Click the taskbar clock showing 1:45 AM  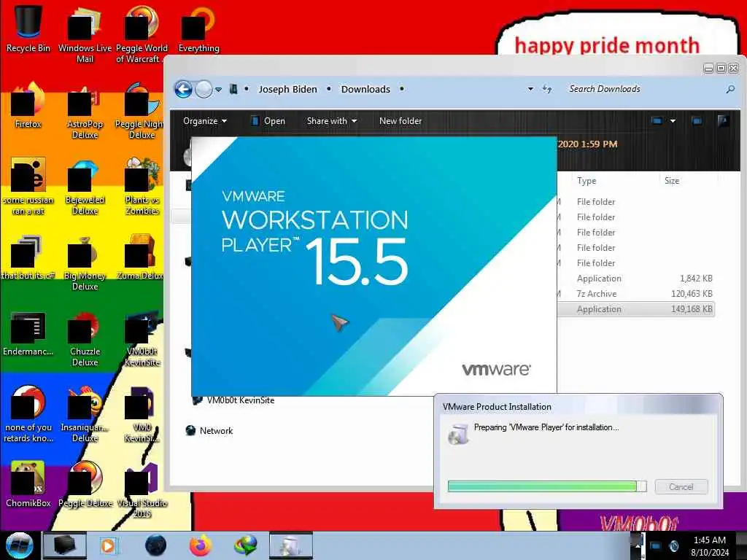(709, 545)
